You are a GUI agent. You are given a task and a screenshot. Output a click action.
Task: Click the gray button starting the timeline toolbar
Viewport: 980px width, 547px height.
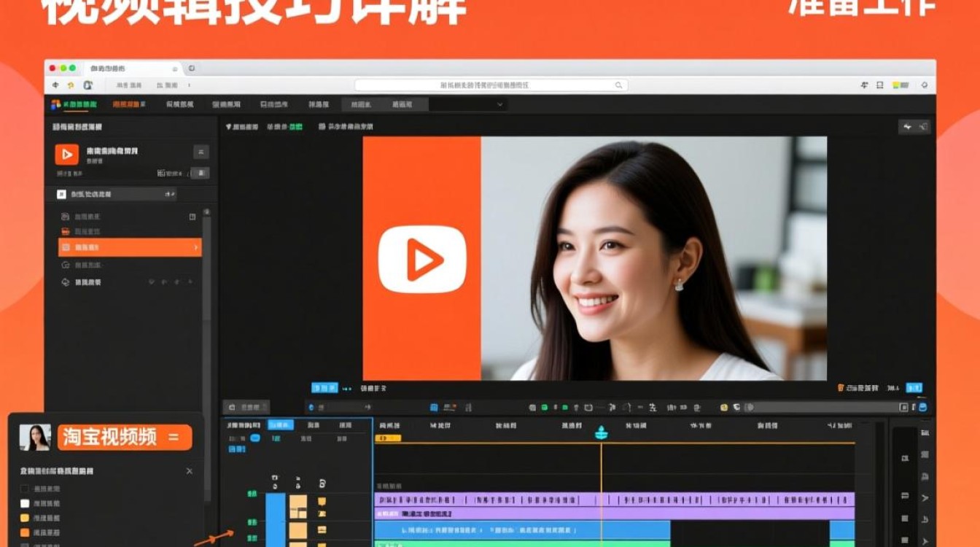pos(246,407)
